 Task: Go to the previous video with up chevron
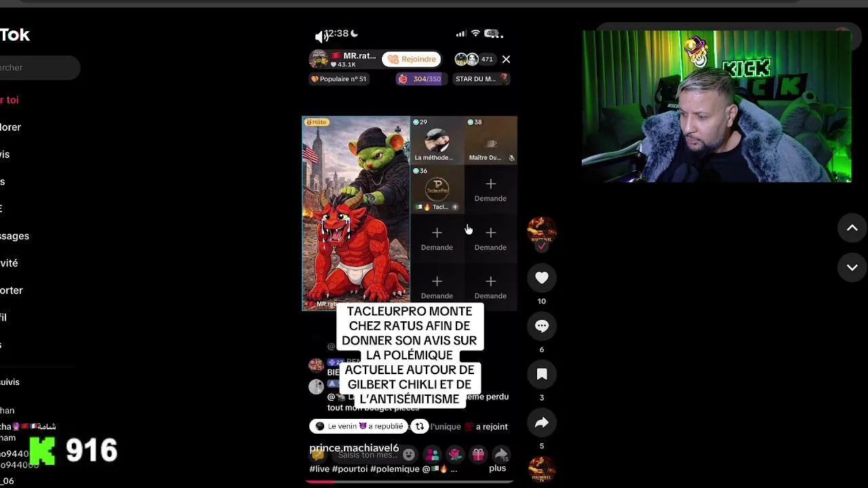[852, 228]
